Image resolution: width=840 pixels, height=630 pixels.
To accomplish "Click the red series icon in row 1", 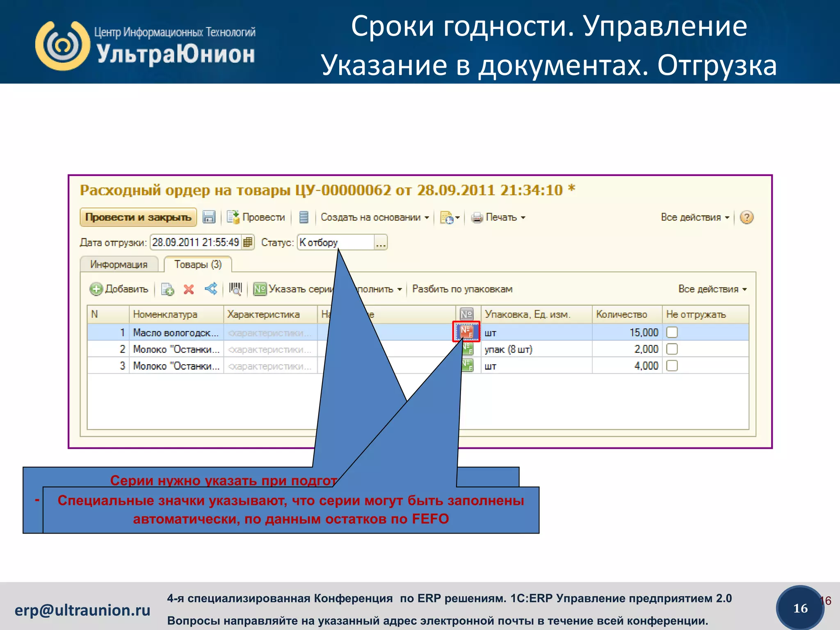I will (466, 331).
